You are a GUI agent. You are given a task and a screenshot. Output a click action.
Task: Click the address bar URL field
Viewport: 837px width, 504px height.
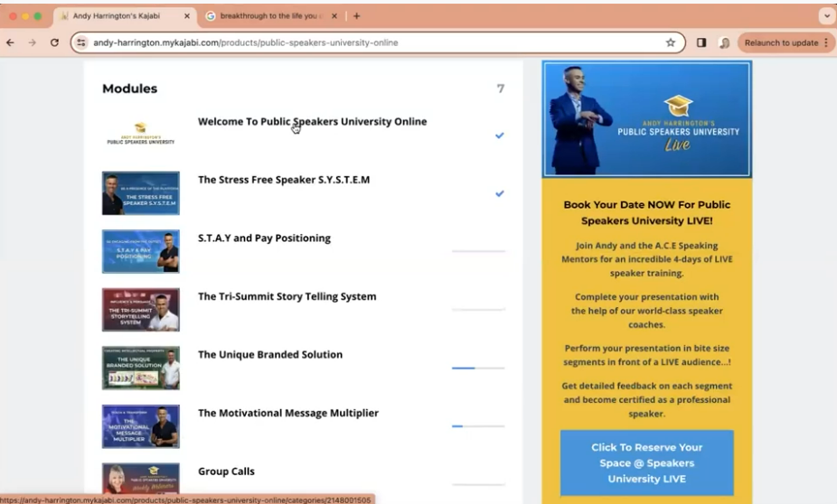pyautogui.click(x=362, y=42)
